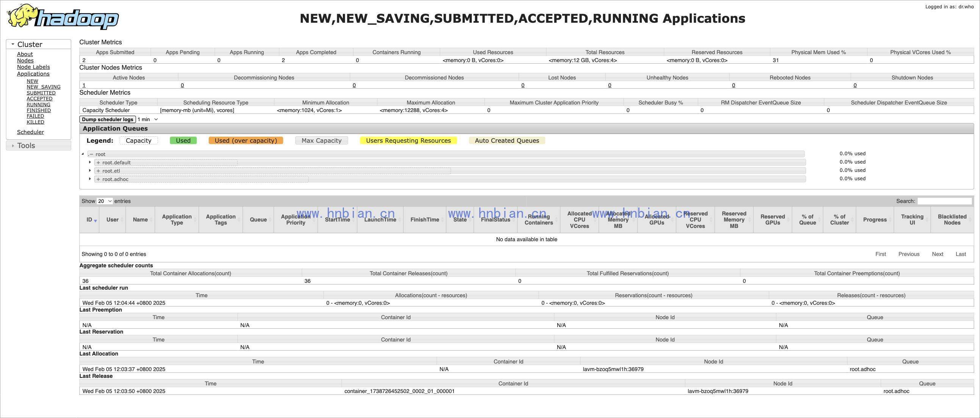
Task: Expand the root.default queue arrow
Action: [x=90, y=162]
